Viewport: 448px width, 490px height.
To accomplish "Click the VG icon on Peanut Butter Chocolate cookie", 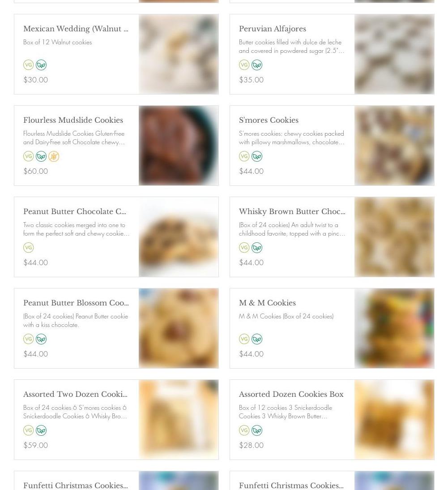I will (x=28, y=248).
